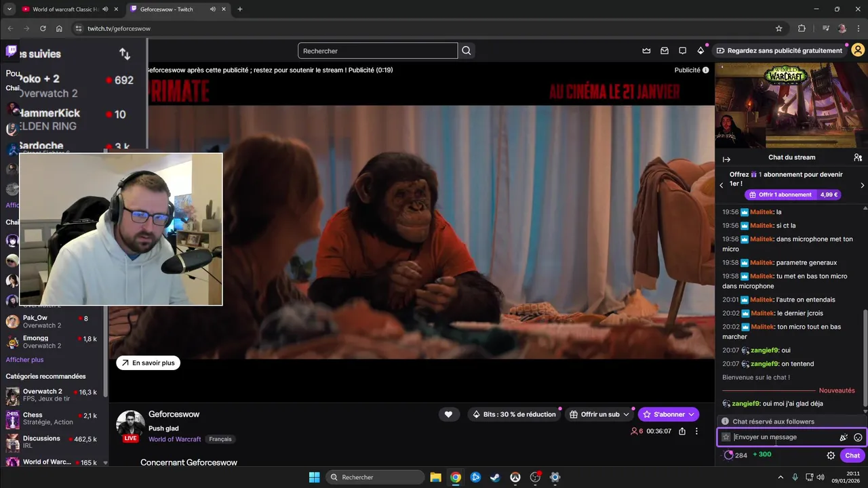Expand the S'abonner dropdown button
The height and width of the screenshot is (488, 868).
[x=691, y=414]
